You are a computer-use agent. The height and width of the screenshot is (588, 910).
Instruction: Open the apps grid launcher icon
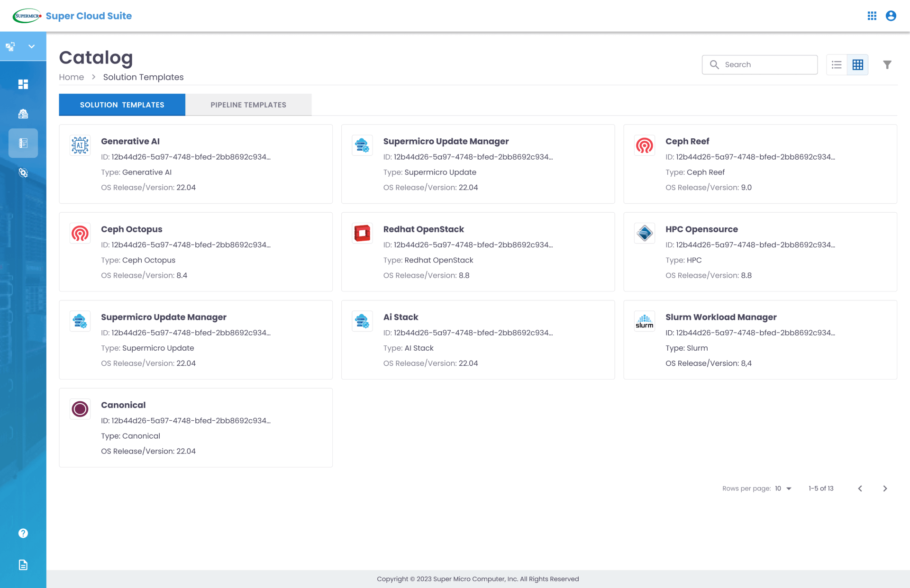tap(872, 16)
